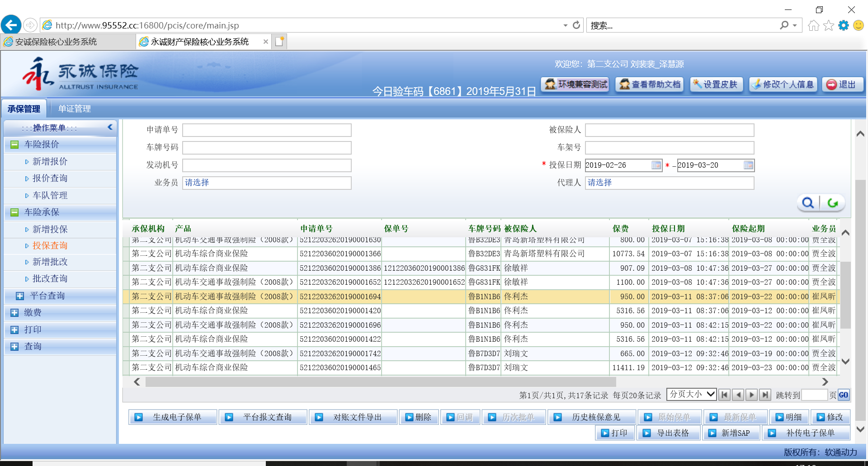Click the 退出 logout button

[842, 85]
